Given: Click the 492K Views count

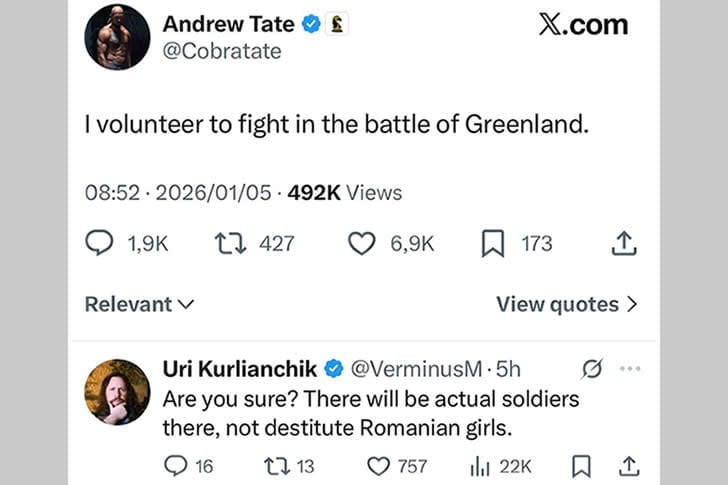Looking at the screenshot, I should point(345,193).
